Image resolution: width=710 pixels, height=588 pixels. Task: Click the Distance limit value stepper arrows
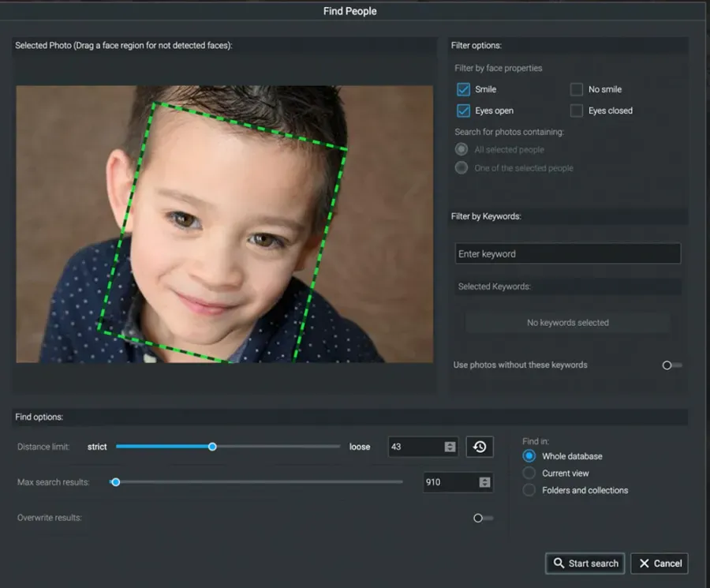[450, 447]
